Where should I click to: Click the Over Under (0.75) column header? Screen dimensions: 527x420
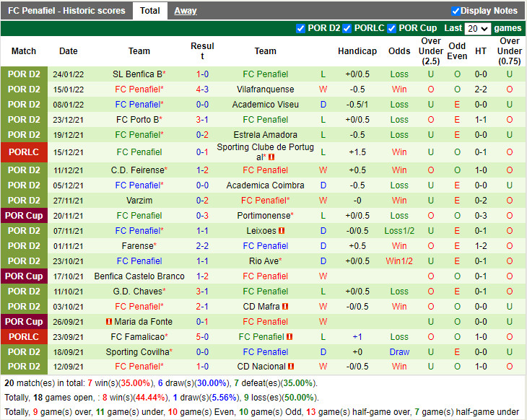click(x=510, y=51)
